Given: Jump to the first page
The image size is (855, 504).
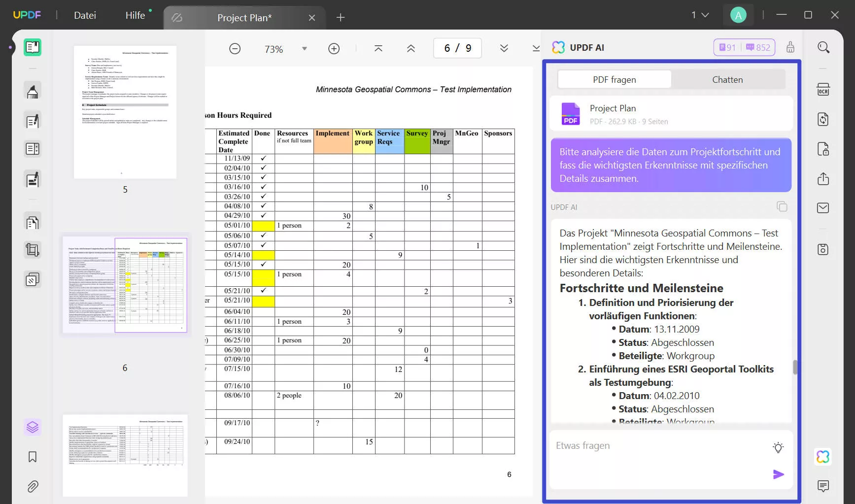Looking at the screenshot, I should (x=378, y=48).
